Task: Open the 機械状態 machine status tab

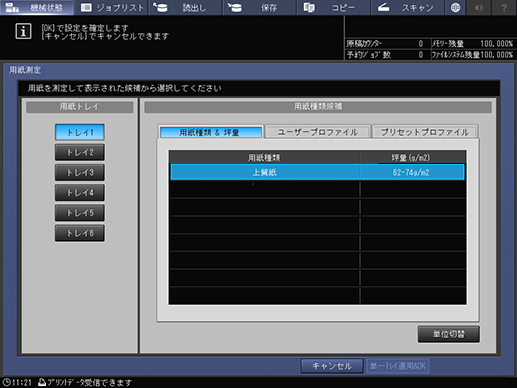Action: 37,7
